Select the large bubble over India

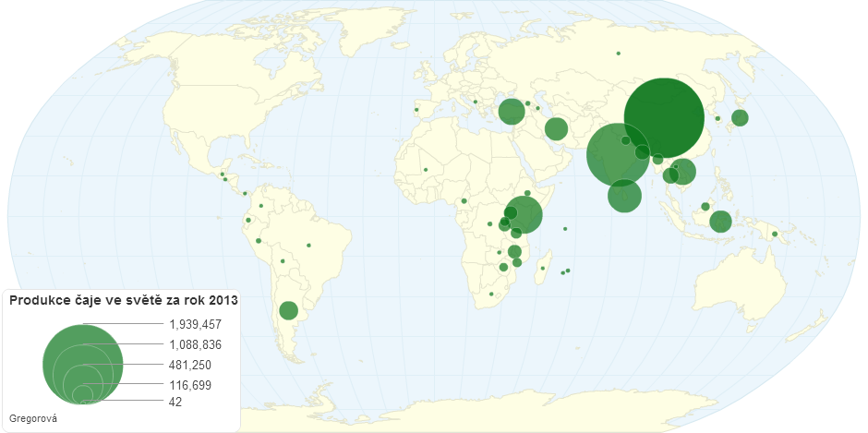(x=618, y=155)
